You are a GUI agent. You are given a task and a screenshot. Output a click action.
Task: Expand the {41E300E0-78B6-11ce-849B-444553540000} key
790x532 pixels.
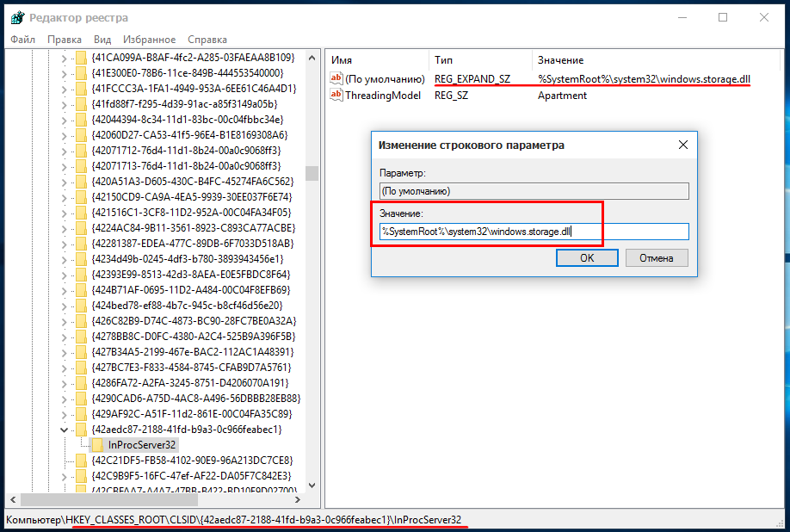point(64,73)
